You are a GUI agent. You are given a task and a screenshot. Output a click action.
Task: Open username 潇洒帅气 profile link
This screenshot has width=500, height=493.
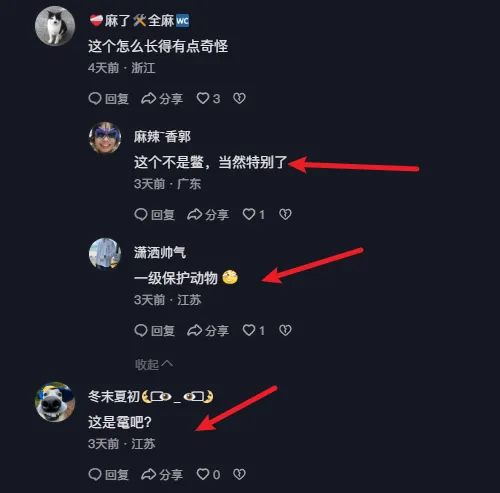click(160, 252)
